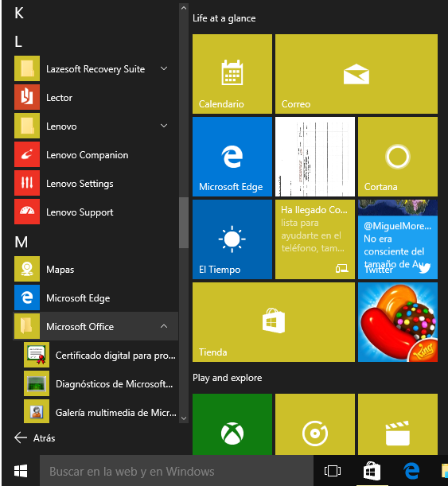Open the Movies clapperboard tile

tap(398, 424)
